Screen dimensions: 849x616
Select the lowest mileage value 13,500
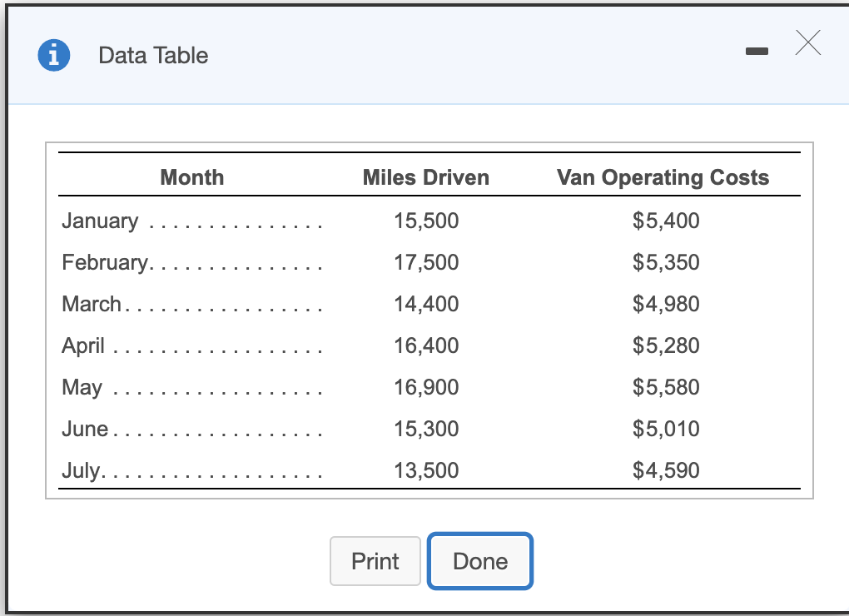click(x=426, y=470)
